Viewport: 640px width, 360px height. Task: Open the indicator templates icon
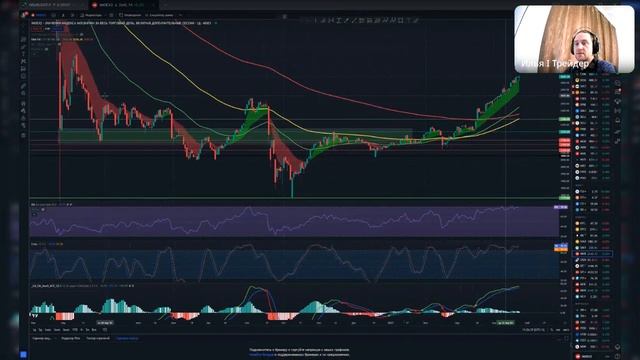click(x=111, y=15)
